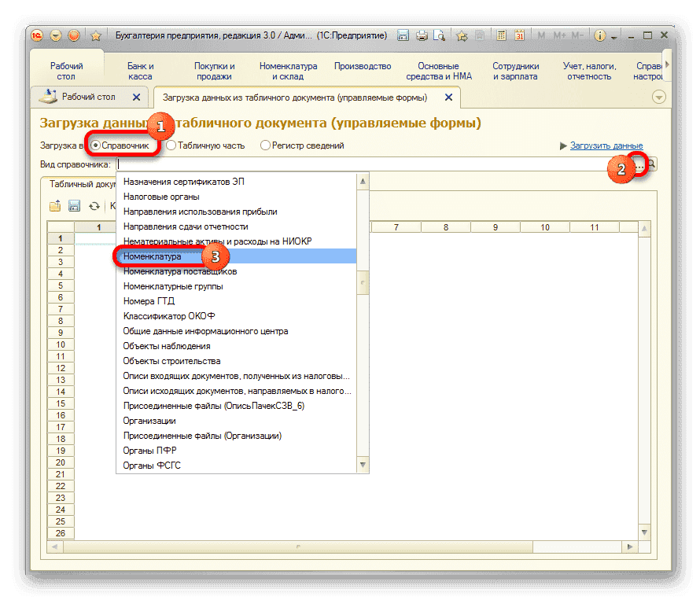The image size is (700, 600).
Task: Add to favorites star icon in title bar
Action: point(462,35)
